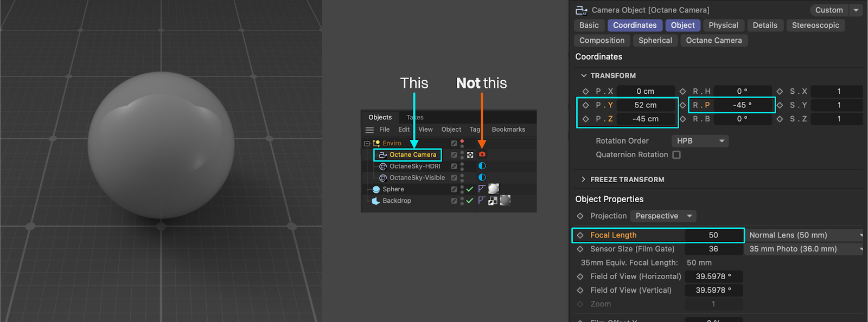Viewport: 868px width, 322px height.
Task: Open the Object Manager hamburger menu icon
Action: coord(369,130)
